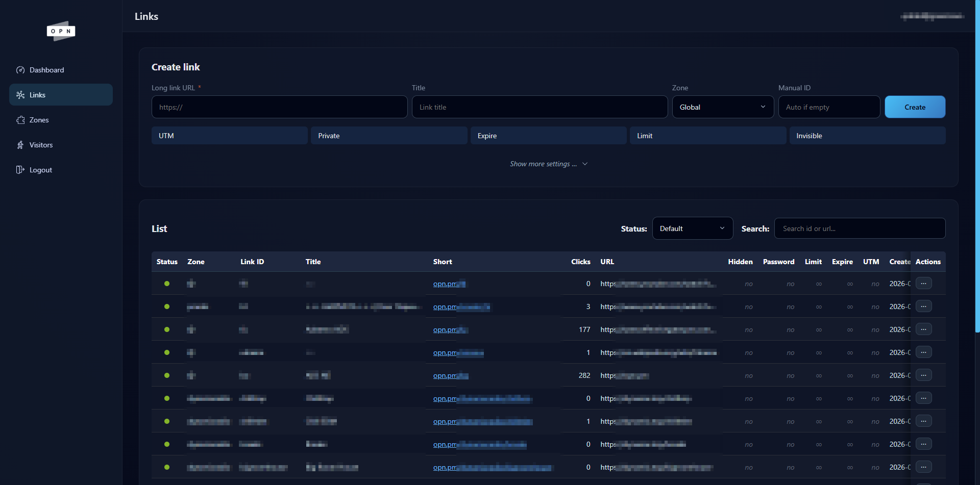This screenshot has width=980, height=485.
Task: Click the OPN logo
Action: click(61, 31)
